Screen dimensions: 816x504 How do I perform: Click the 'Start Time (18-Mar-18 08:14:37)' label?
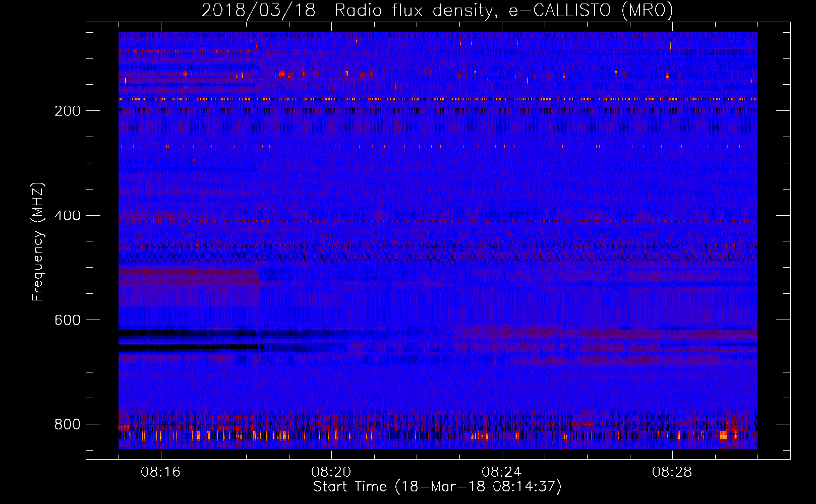pos(437,487)
